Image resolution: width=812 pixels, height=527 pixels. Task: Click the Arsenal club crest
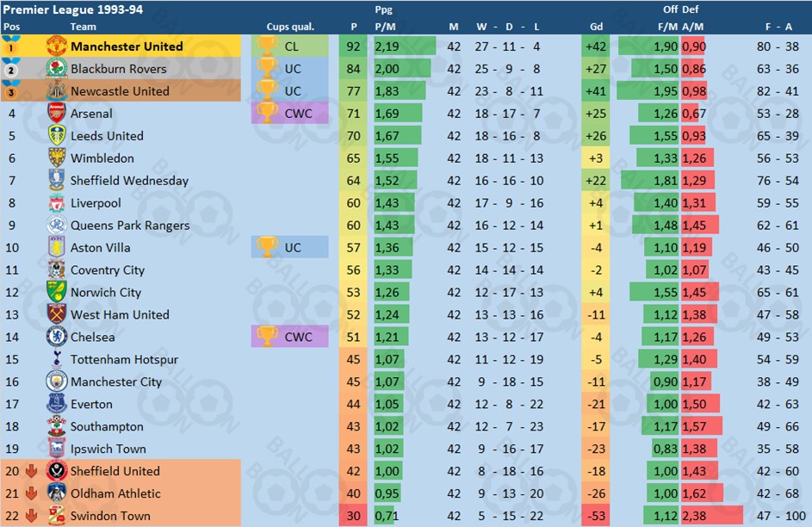(57, 113)
